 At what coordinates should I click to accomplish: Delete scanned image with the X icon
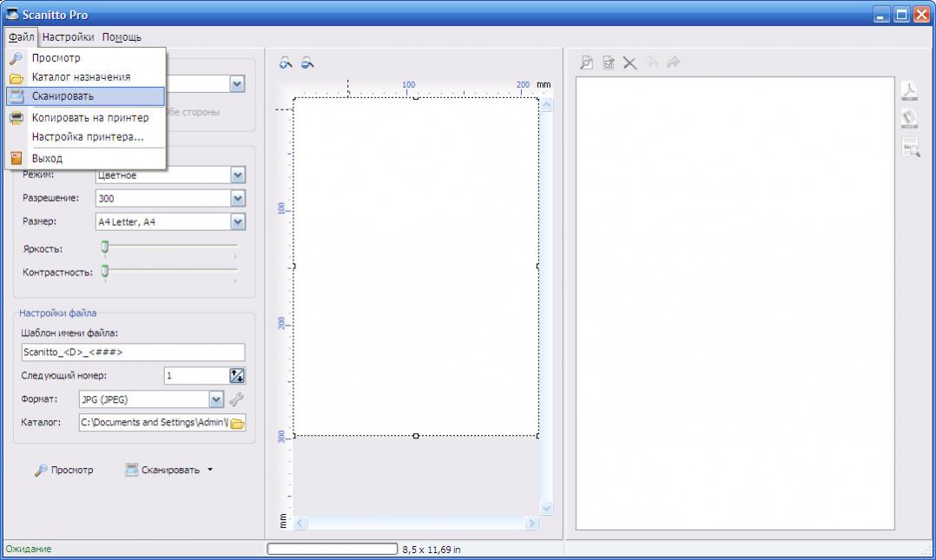pyautogui.click(x=629, y=63)
